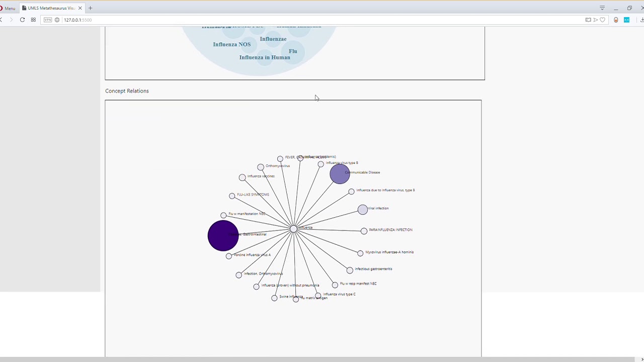Open the downloads icon
This screenshot has height=362, width=644.
642,20
